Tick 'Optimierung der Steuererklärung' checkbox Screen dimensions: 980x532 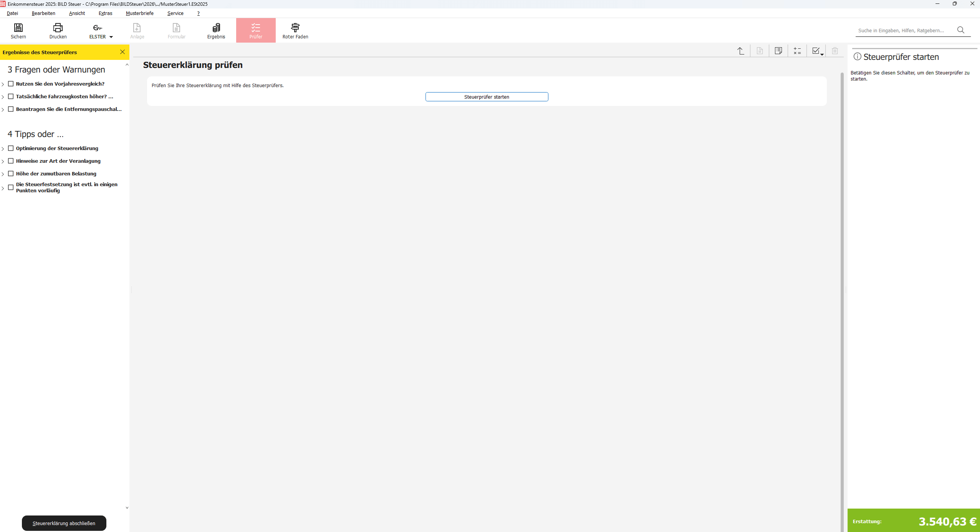click(11, 148)
